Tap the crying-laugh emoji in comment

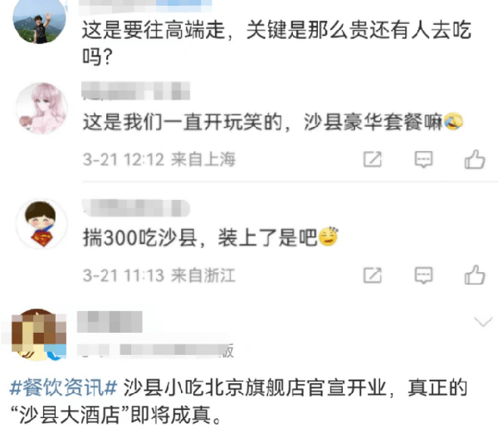click(453, 121)
